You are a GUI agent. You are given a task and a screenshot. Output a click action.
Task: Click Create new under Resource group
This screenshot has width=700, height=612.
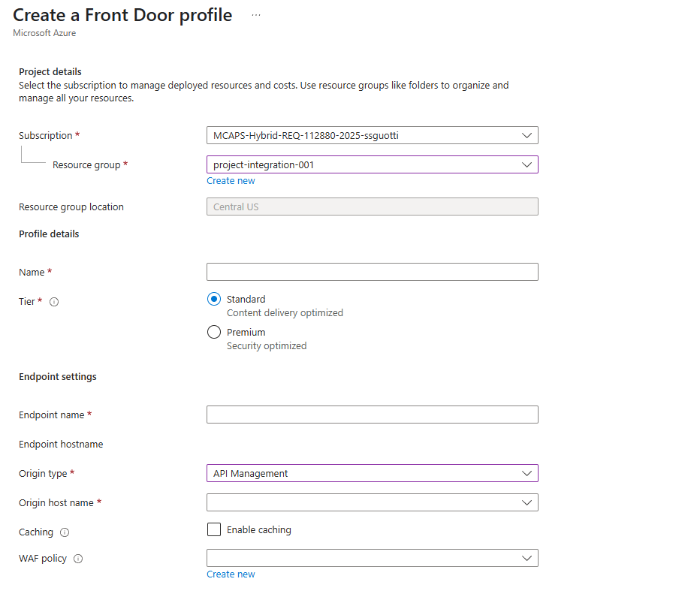point(231,181)
